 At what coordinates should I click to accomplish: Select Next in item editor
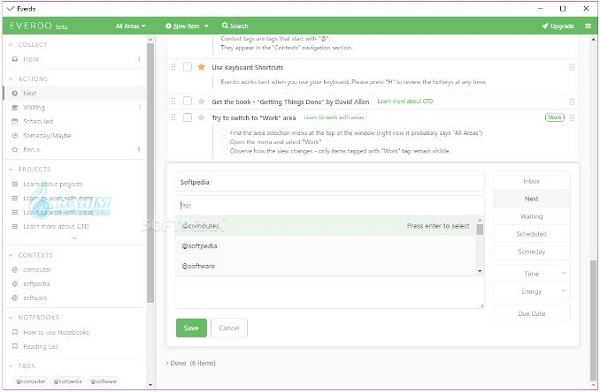(x=532, y=199)
